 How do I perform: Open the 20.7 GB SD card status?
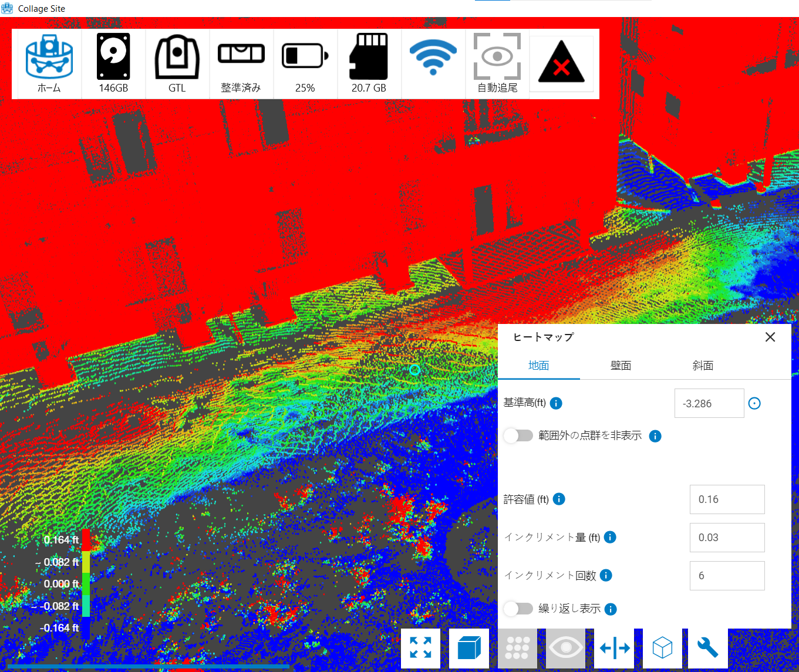coord(369,63)
